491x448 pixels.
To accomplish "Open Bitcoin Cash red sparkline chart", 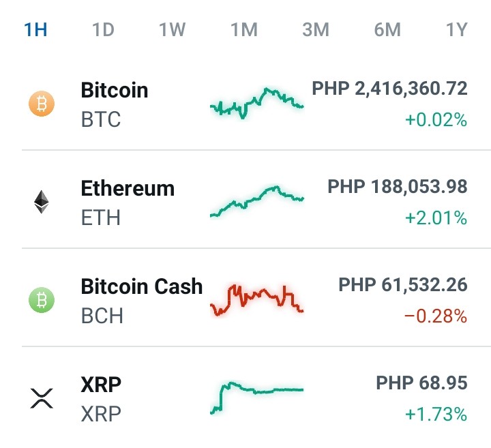I will pos(257,300).
